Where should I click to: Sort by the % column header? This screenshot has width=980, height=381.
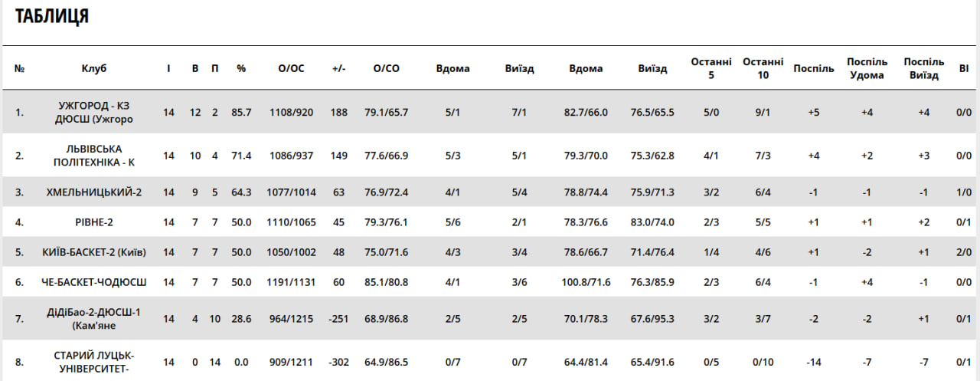click(241, 68)
